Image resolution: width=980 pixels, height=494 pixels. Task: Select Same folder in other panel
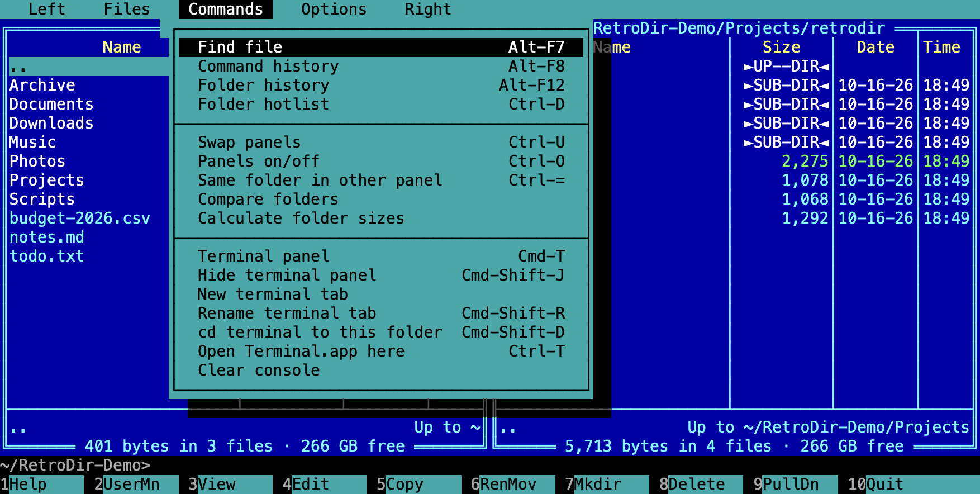point(381,180)
